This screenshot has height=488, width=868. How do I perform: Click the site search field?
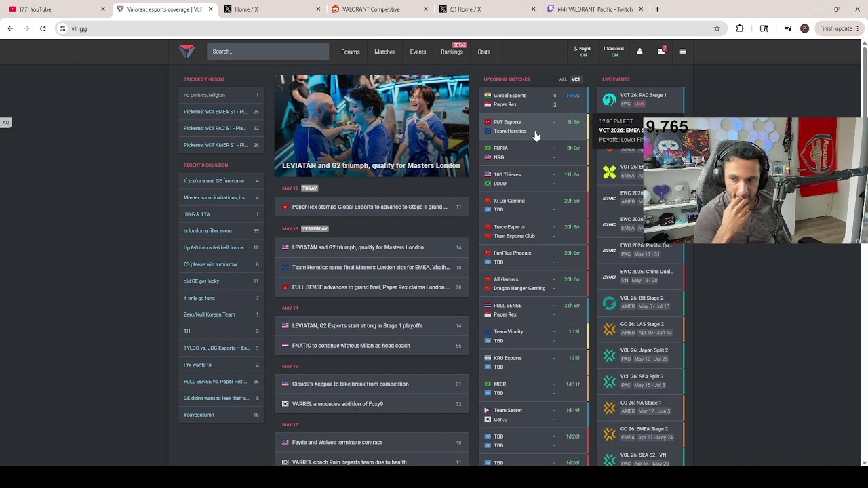coord(268,52)
